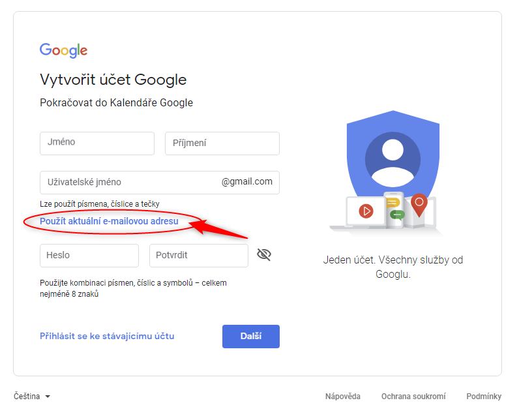
Task: Click the '@gmail.com' suffix text
Action: tap(247, 182)
